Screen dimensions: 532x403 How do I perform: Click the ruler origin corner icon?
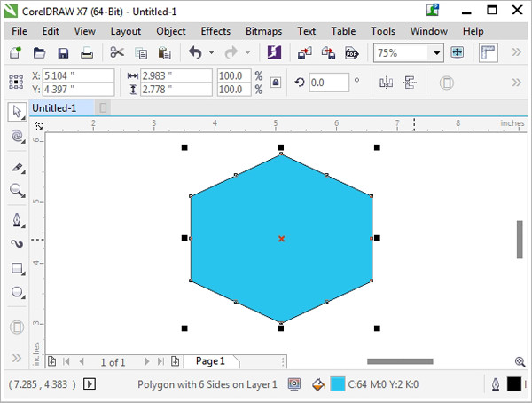39,126
